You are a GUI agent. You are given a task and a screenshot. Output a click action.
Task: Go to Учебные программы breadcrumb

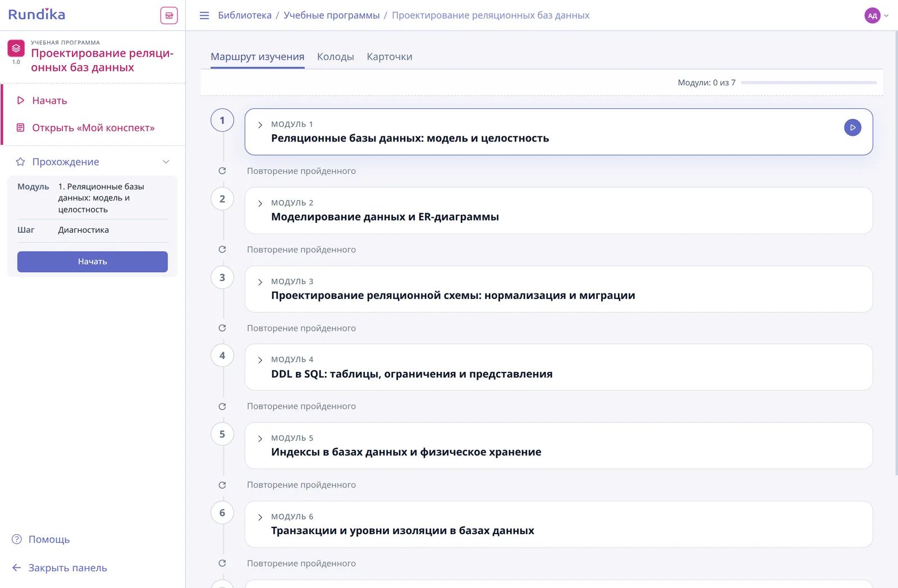click(x=332, y=15)
